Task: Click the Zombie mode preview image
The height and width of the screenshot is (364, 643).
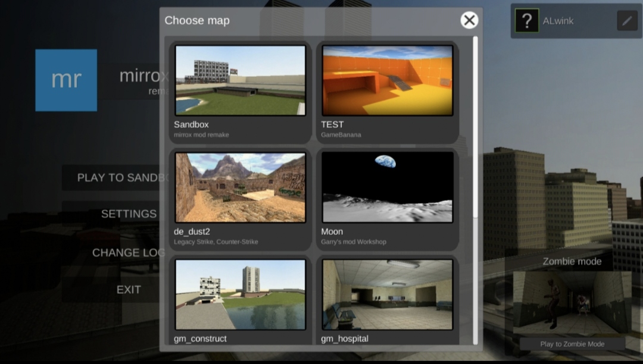Action: click(x=572, y=303)
